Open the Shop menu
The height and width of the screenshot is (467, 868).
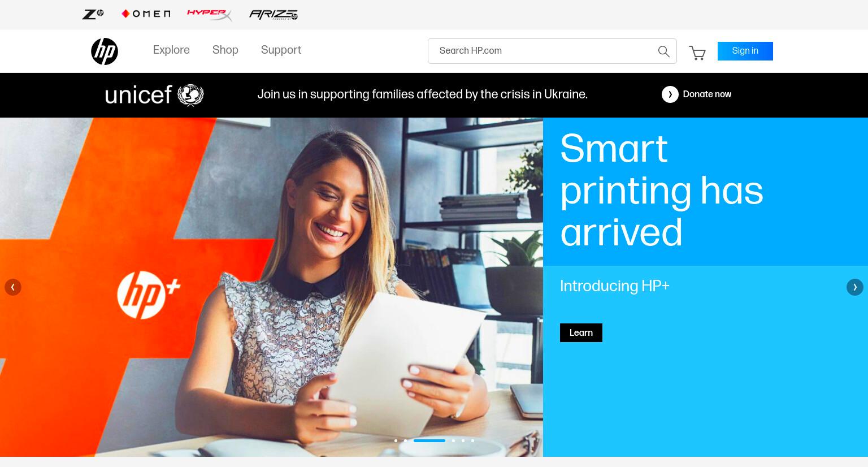pos(225,50)
